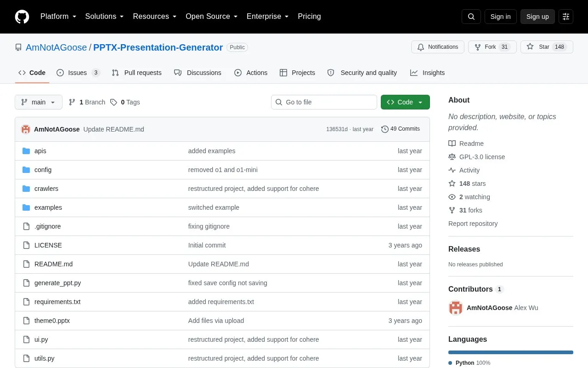
Task: Switch to the Discussions tab
Action: [198, 73]
